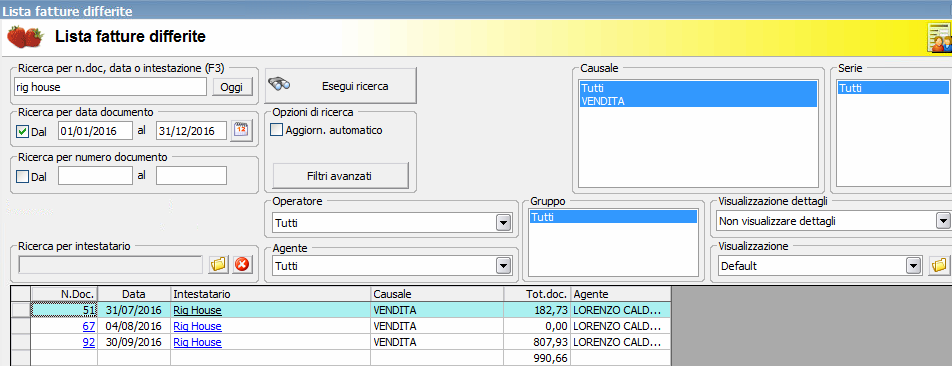Select VENDITA in the Causale list
The width and height of the screenshot is (952, 366).
click(698, 101)
